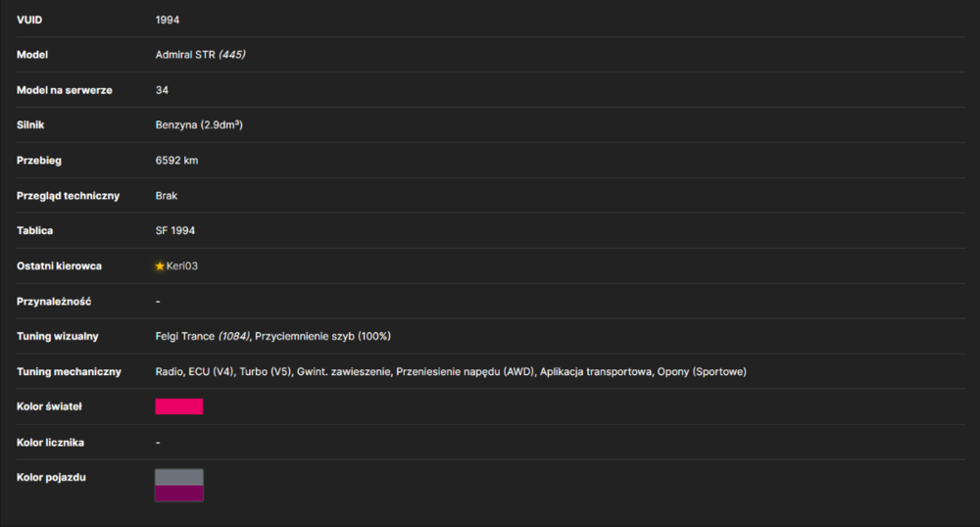Click the gold star next to Keri03
Viewport: 980px width, 527px height.
pyautogui.click(x=160, y=266)
